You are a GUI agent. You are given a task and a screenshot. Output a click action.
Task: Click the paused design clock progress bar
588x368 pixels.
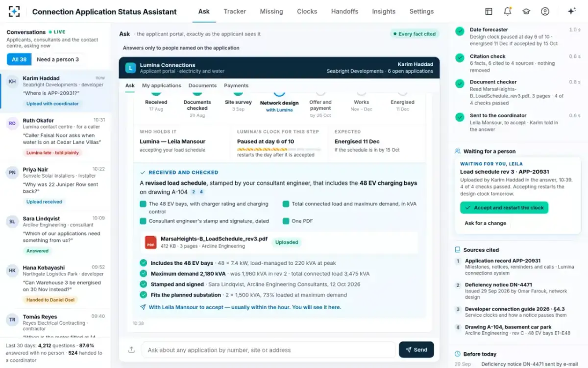point(279,149)
